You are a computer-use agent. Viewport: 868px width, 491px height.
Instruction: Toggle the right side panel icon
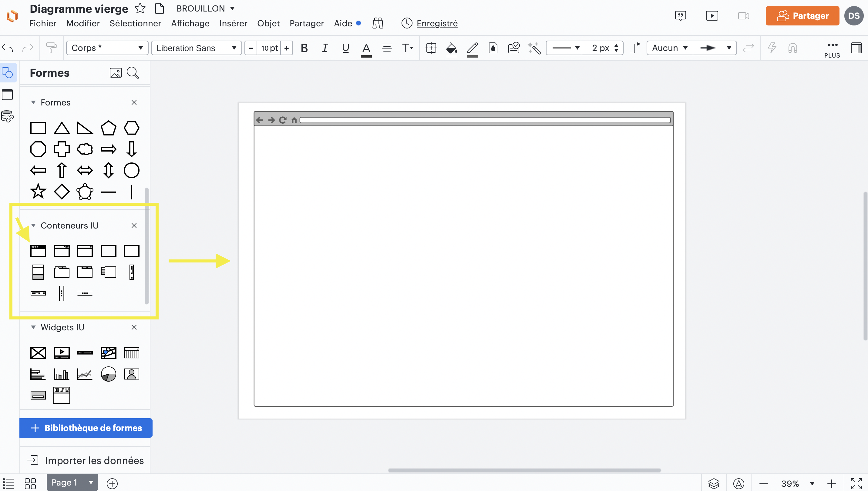coord(856,48)
